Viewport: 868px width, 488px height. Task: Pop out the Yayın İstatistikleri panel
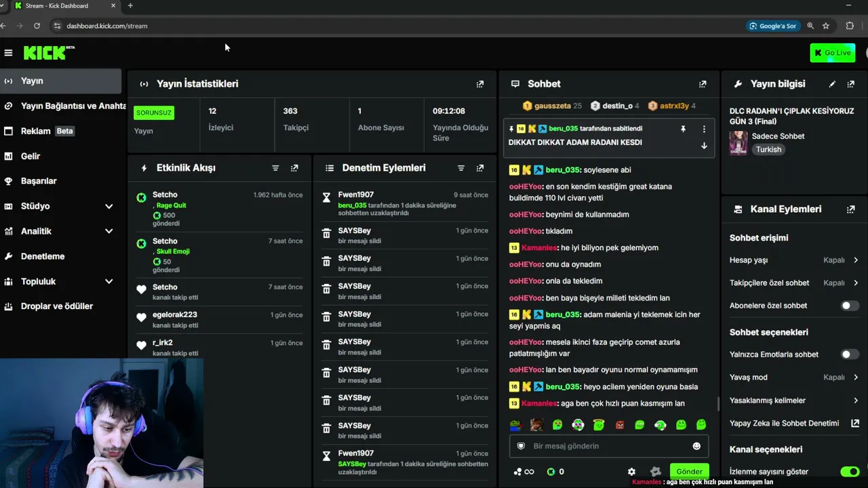[480, 84]
